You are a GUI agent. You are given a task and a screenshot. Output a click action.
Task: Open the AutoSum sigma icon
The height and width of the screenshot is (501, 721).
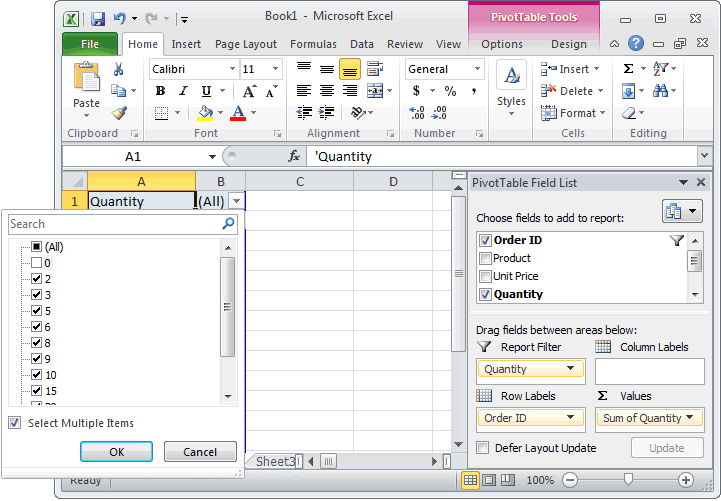pos(628,69)
